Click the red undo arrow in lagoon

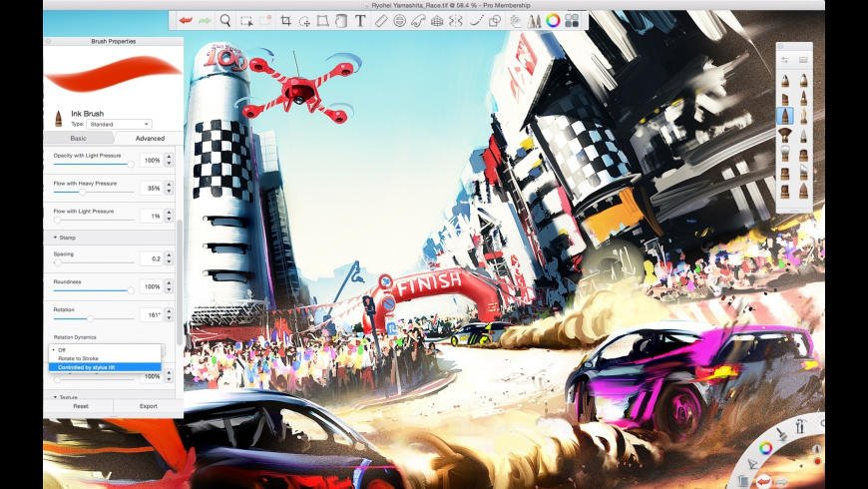point(763,481)
